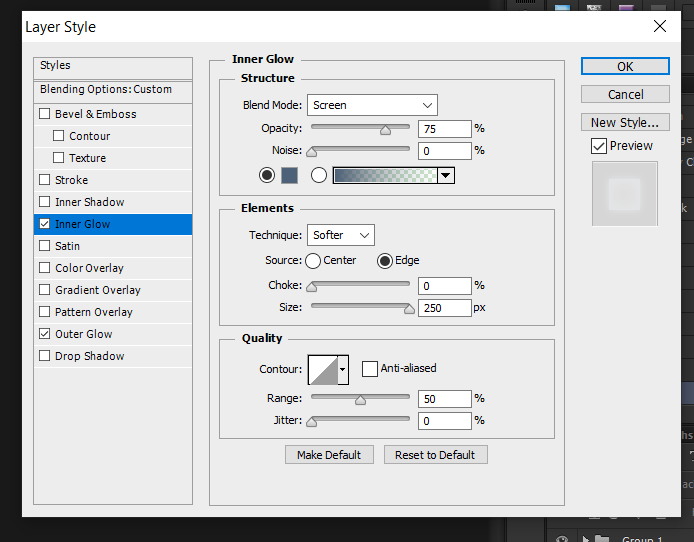Enable the Bevel & Emboss checkbox
The width and height of the screenshot is (694, 542).
click(x=44, y=114)
